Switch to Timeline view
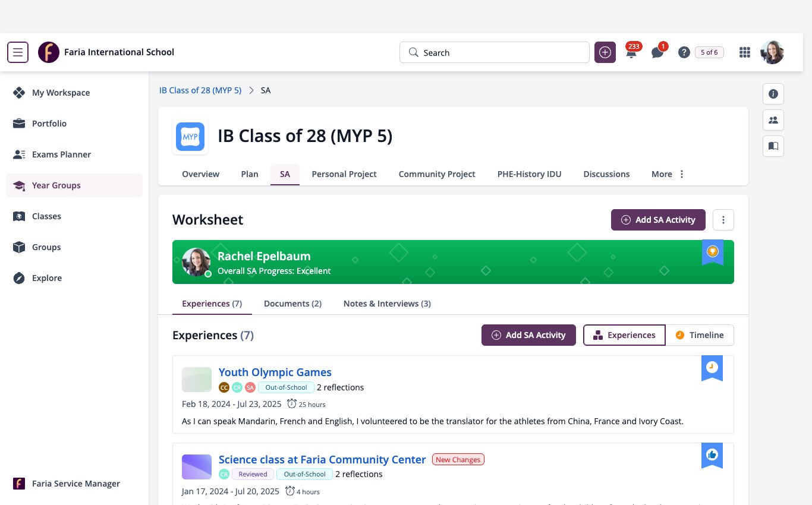812x505 pixels. pyautogui.click(x=700, y=335)
